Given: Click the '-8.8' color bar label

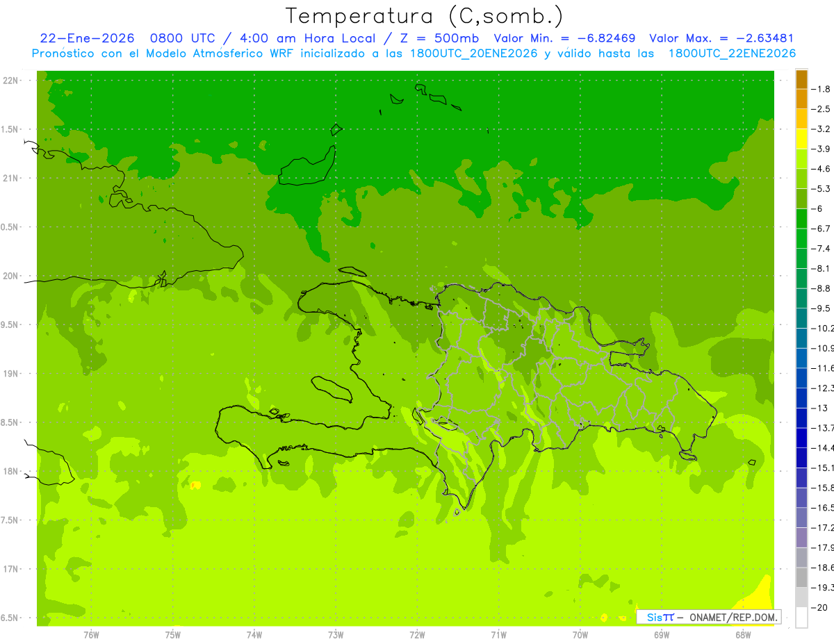Looking at the screenshot, I should (821, 288).
